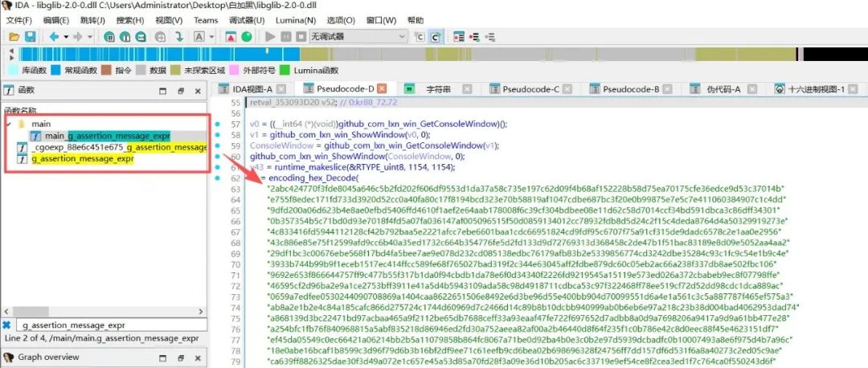Select main_g_assertion_message_expr function
The width and height of the screenshot is (868, 368).
point(108,136)
